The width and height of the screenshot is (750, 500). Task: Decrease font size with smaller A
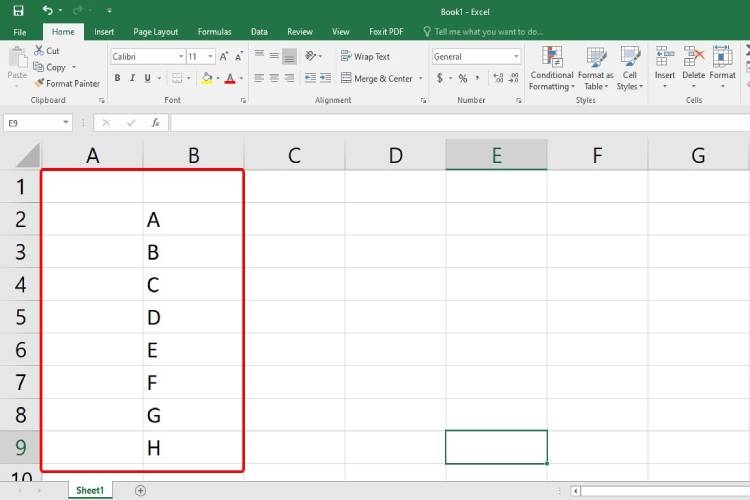coord(239,56)
